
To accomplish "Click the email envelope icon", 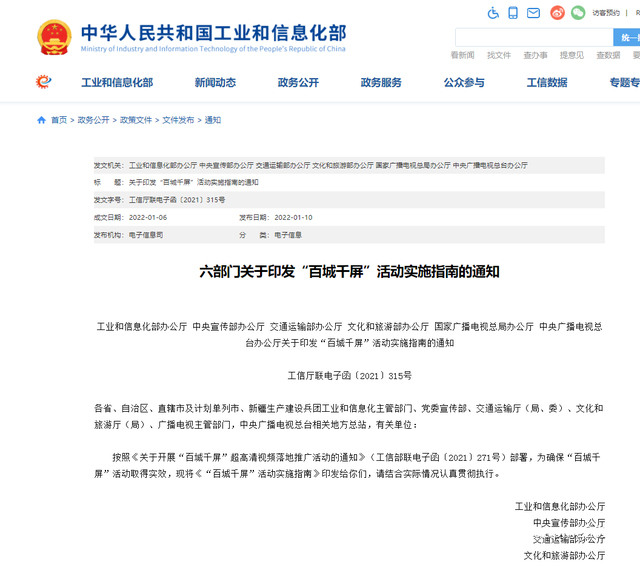I will coord(535,13).
